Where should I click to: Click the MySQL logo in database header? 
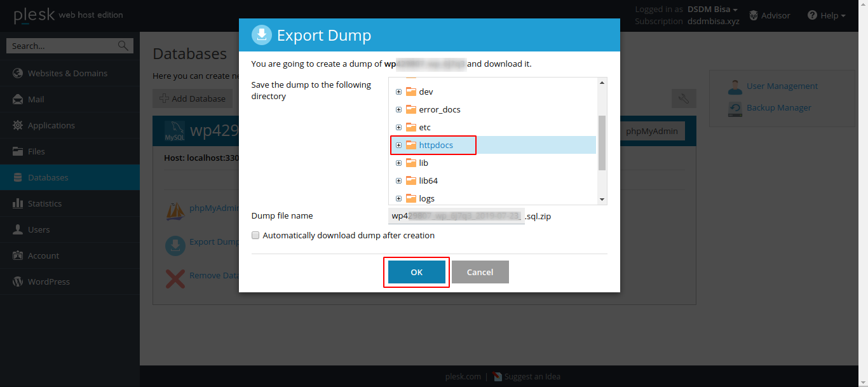pos(174,131)
